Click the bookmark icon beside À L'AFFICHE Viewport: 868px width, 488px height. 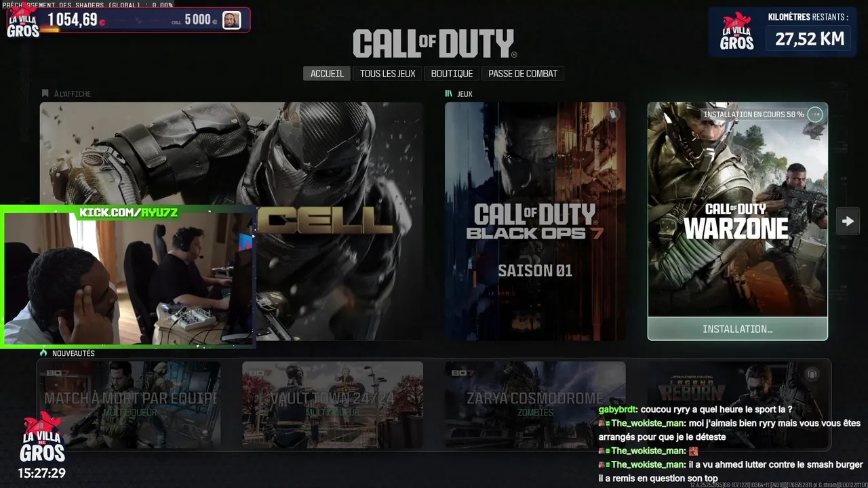point(45,94)
